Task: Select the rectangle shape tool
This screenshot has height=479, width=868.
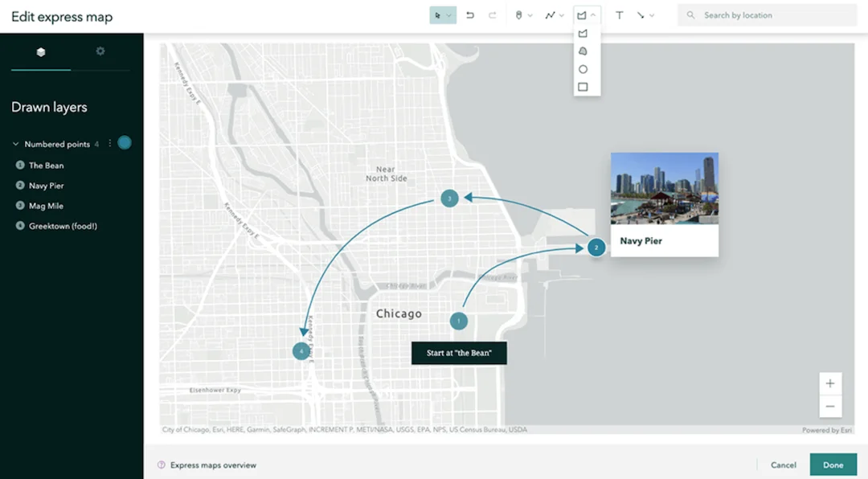Action: (583, 87)
